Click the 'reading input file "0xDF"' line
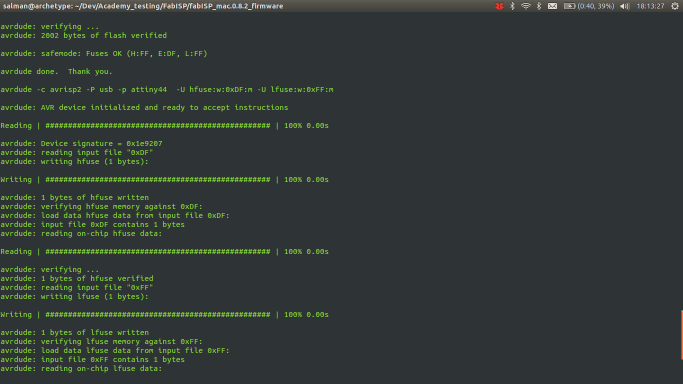The image size is (683, 384). (77, 152)
